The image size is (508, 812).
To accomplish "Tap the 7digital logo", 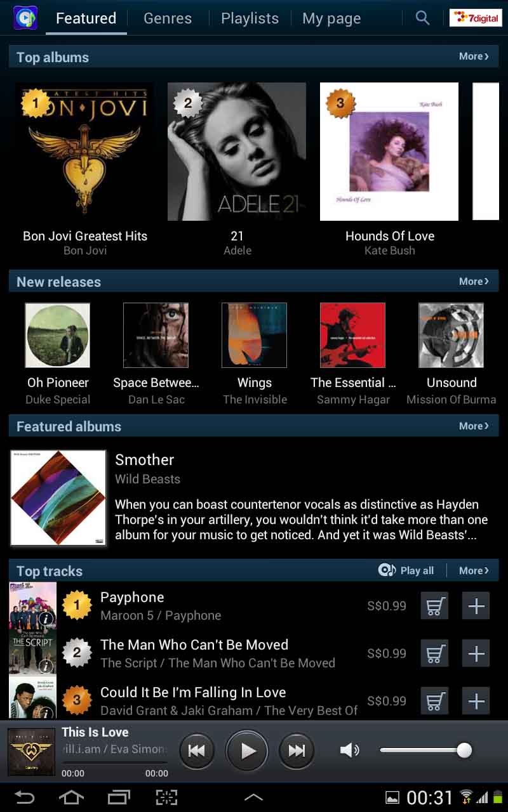I will [x=476, y=18].
